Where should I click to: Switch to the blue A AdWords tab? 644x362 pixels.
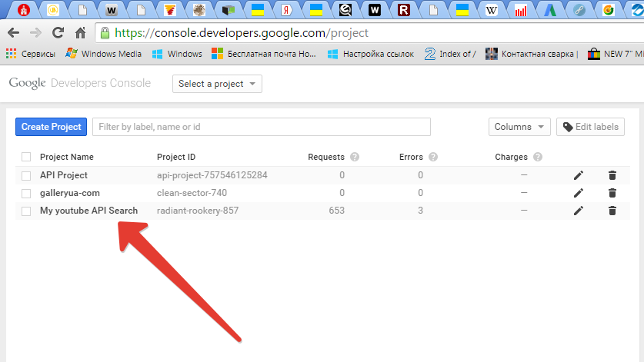click(550, 10)
